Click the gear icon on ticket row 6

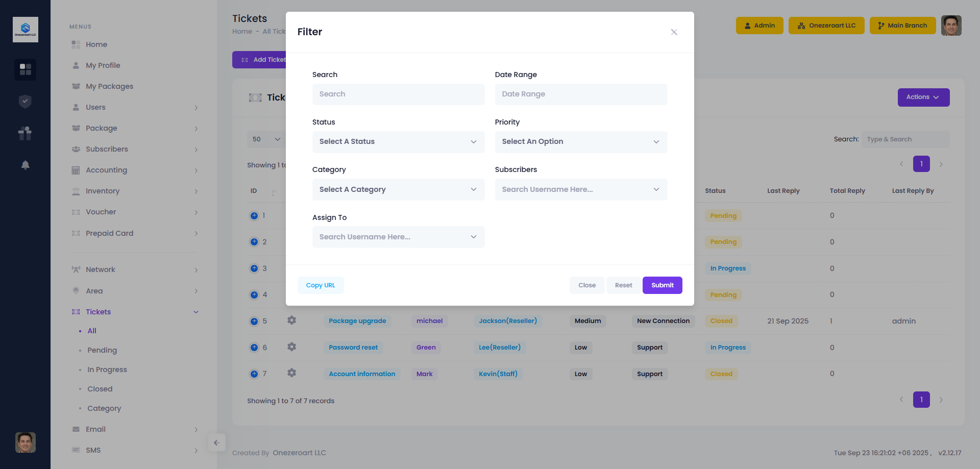coord(291,347)
